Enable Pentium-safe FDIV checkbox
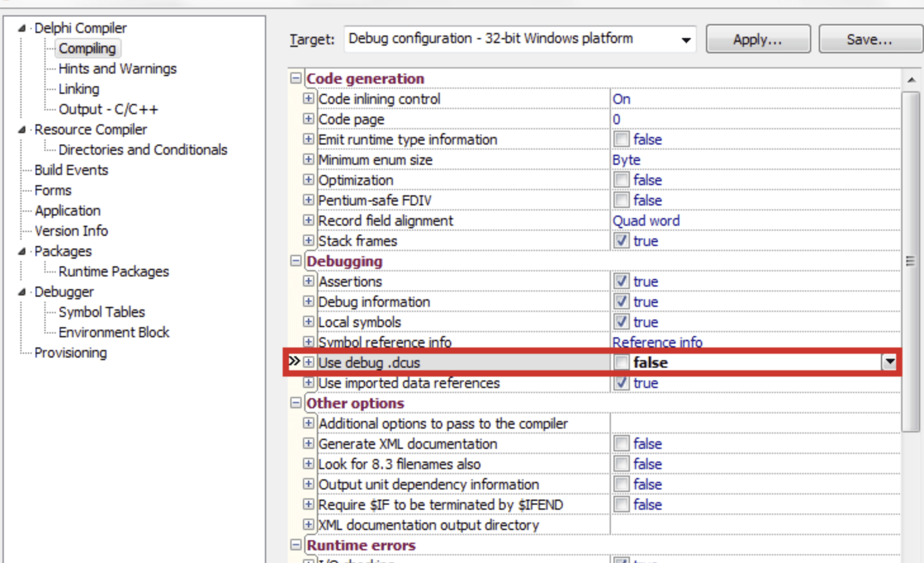924x563 pixels. 621,200
